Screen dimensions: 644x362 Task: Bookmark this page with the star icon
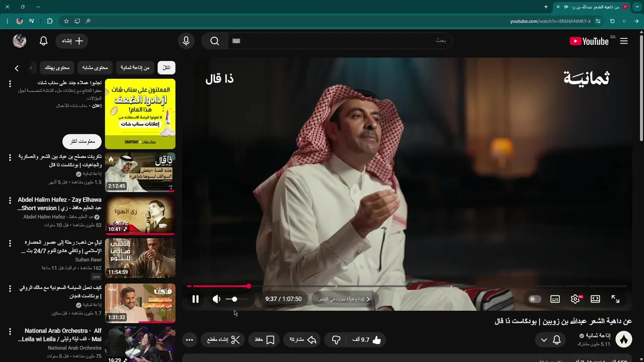66,21
